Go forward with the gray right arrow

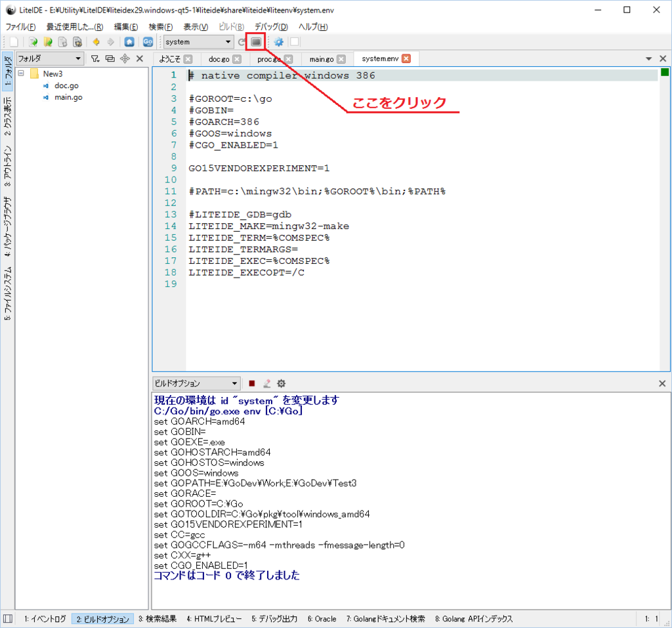(x=110, y=41)
